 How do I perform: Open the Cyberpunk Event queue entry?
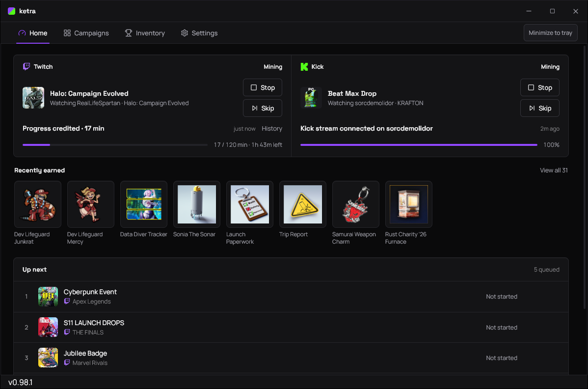pos(291,296)
